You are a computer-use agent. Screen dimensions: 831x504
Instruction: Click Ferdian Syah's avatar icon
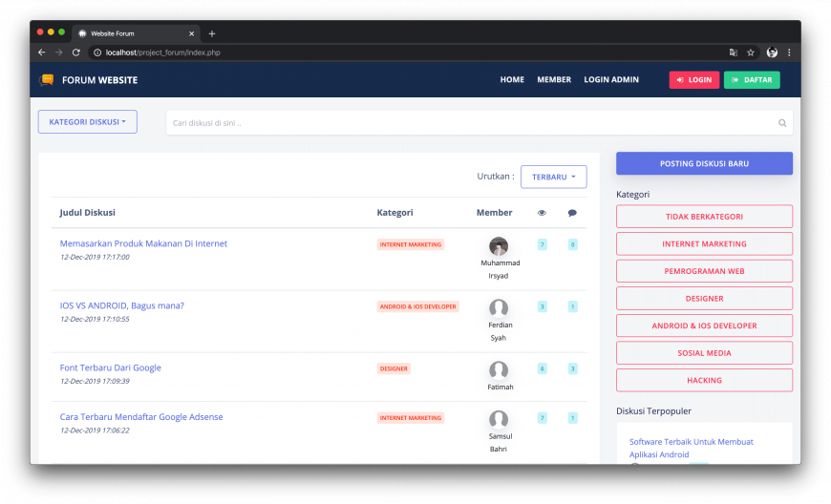coord(499,308)
